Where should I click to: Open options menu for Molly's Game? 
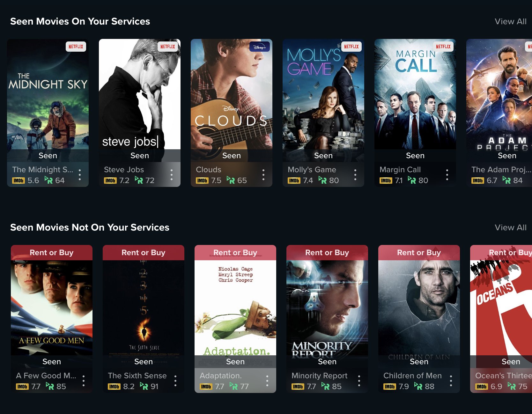point(355,175)
